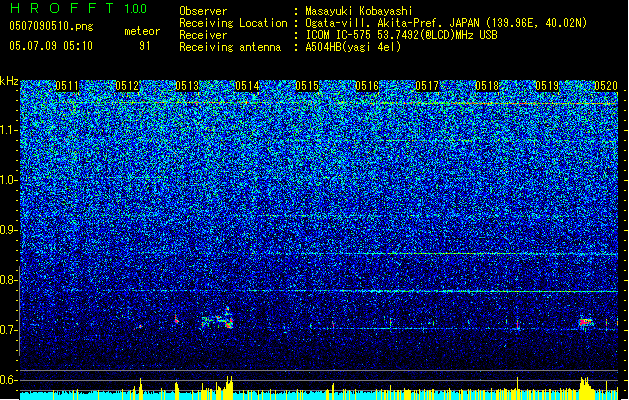The height and width of the screenshot is (400, 629).
Task: Click observer name Masayuki Kobayashi
Action: [359, 11]
